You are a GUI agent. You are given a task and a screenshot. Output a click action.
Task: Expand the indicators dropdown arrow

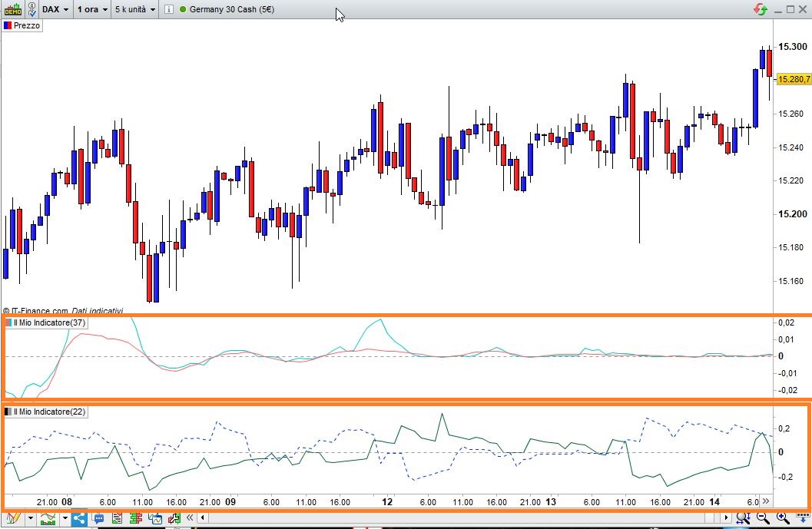coord(65,517)
